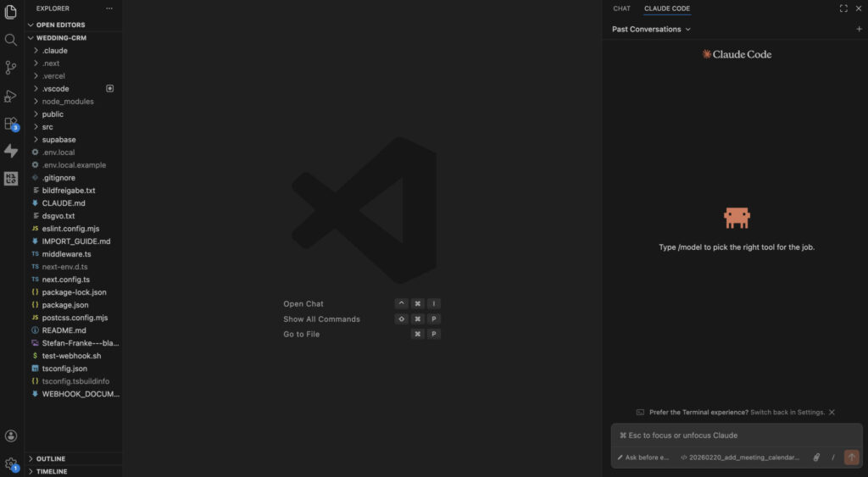Open the Extensions view icon

pyautogui.click(x=10, y=124)
